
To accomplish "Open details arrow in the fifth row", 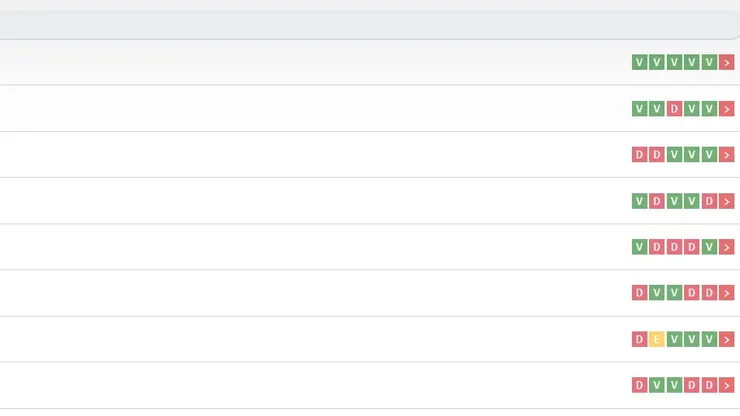I will coord(727,247).
